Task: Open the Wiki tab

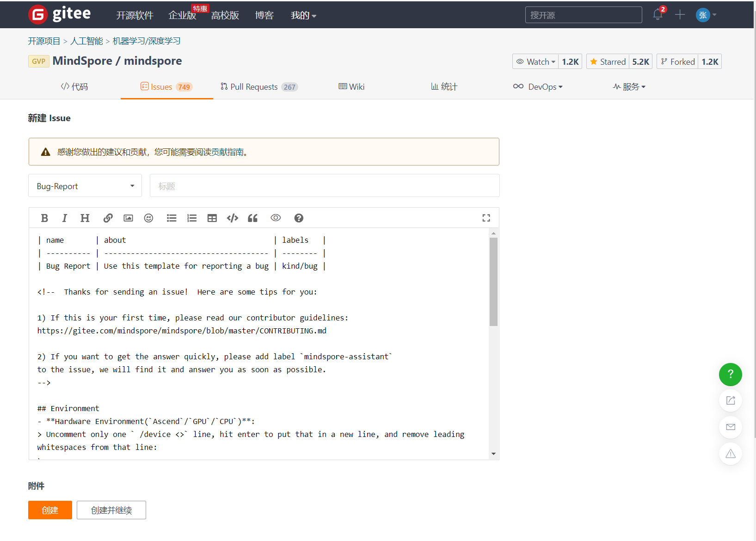Action: (351, 86)
